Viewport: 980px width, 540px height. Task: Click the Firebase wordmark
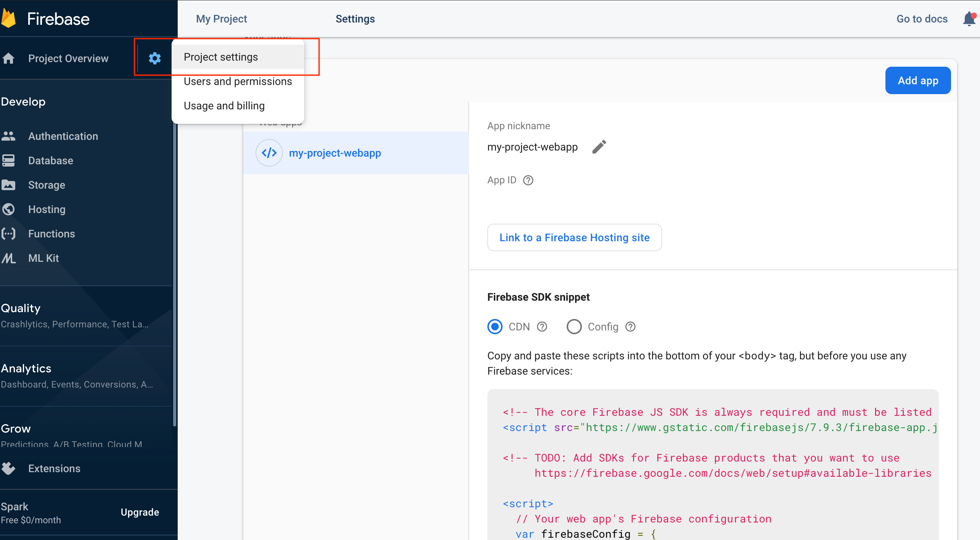[58, 19]
